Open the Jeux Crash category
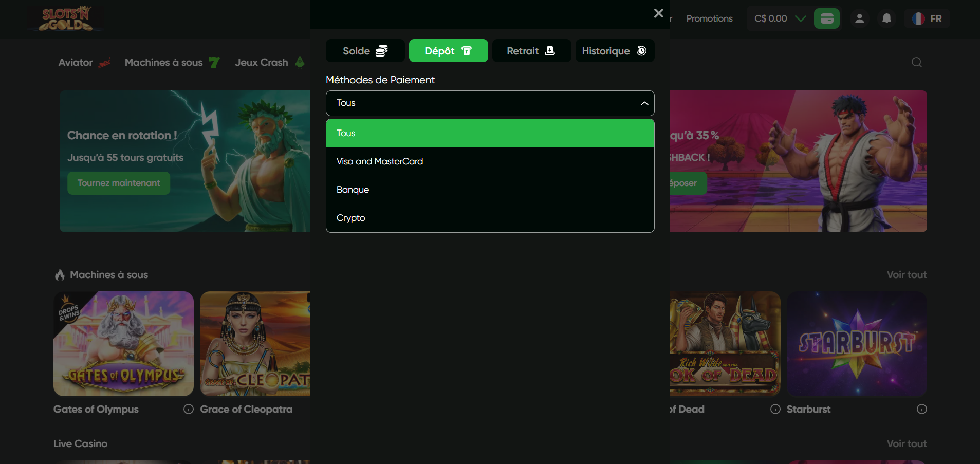 (x=270, y=63)
